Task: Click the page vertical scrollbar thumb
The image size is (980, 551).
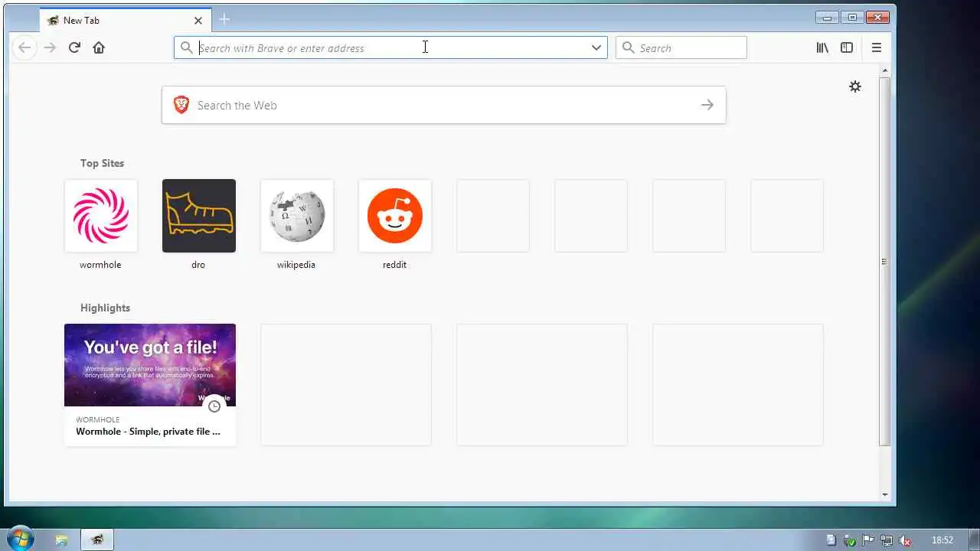Action: click(x=885, y=261)
